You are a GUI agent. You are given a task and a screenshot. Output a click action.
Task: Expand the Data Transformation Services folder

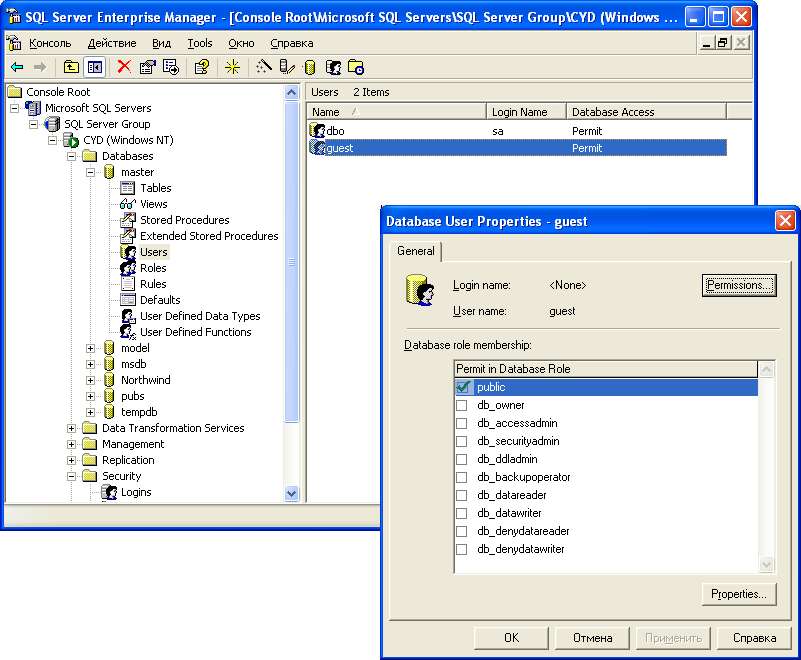pos(72,429)
